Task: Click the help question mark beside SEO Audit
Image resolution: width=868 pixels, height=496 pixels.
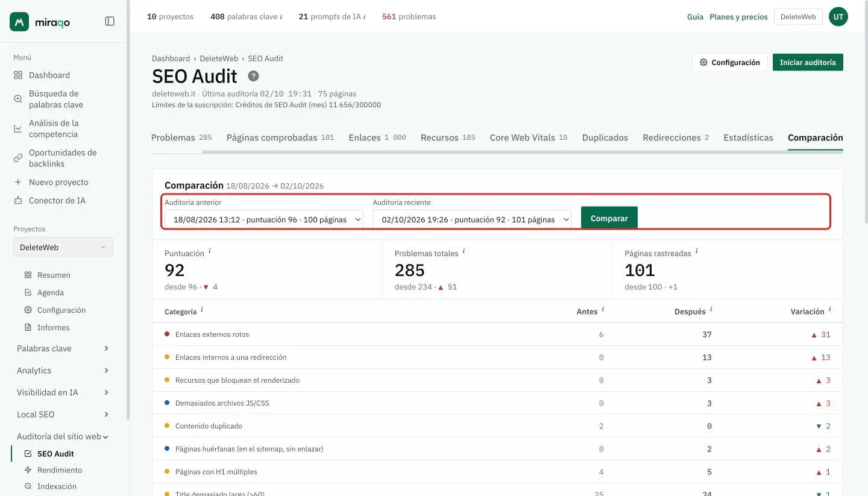Action: tap(254, 76)
